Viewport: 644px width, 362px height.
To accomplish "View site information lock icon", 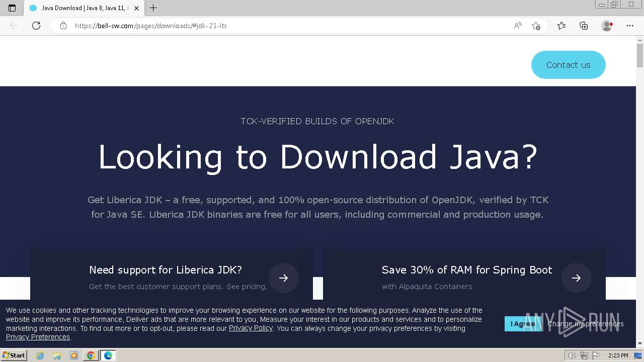I will coord(63,26).
